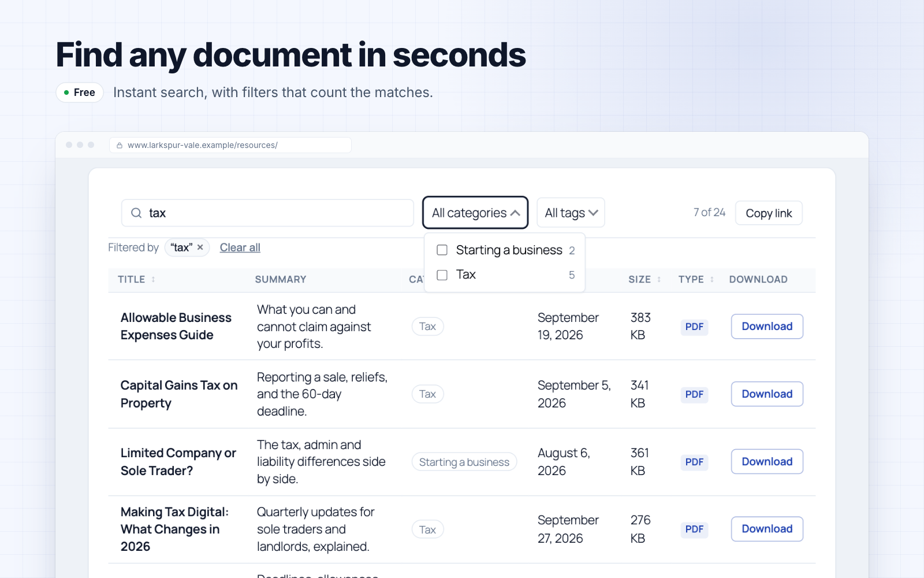Click PDF badge in Limited Company row
924x578 pixels.
point(694,462)
